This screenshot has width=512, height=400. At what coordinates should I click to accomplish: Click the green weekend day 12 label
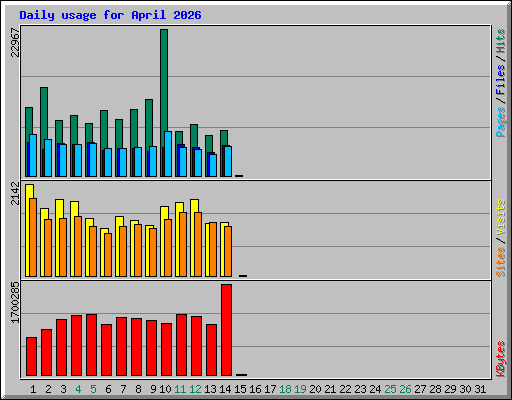click(195, 389)
